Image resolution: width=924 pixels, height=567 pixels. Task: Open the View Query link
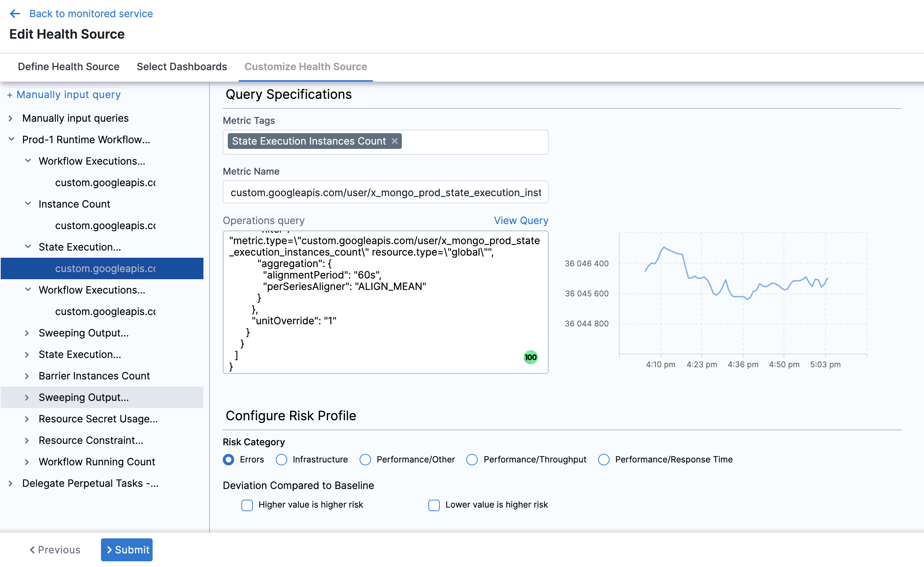(x=521, y=220)
